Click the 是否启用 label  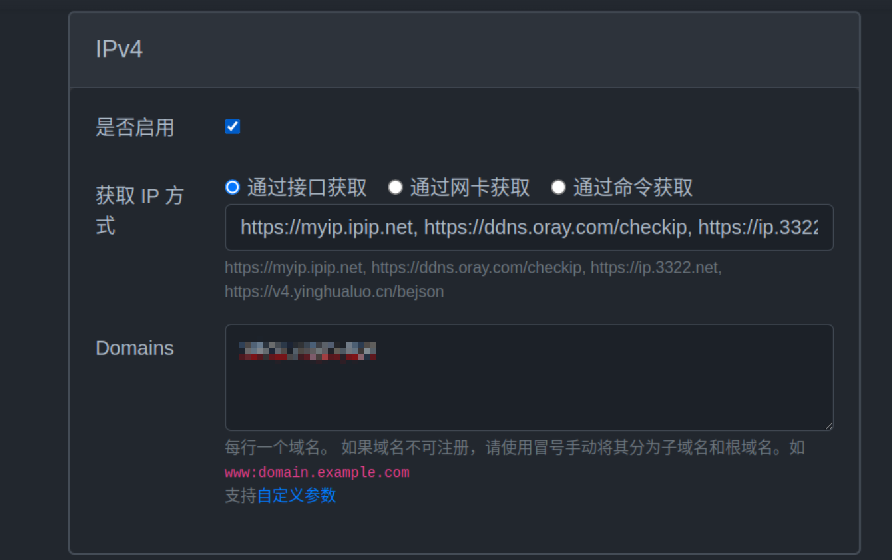tap(135, 128)
